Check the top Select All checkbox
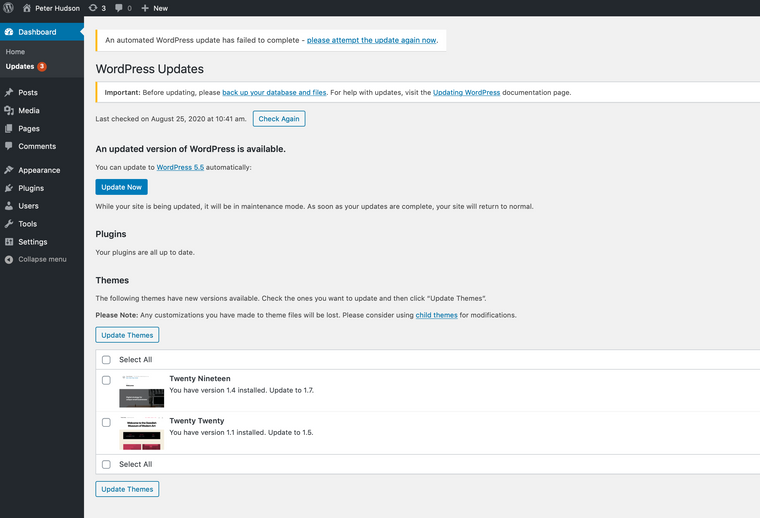 [106, 360]
